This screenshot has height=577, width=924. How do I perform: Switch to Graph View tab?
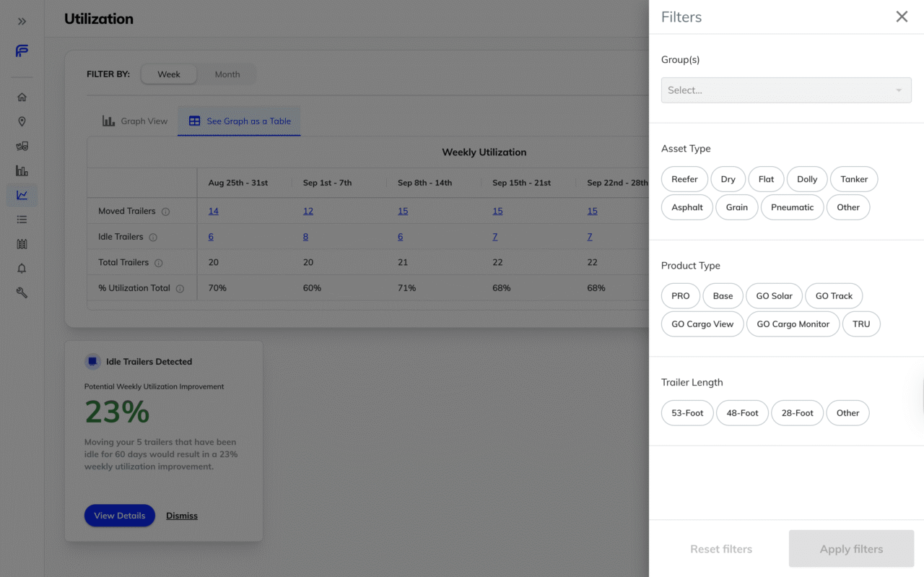(135, 121)
